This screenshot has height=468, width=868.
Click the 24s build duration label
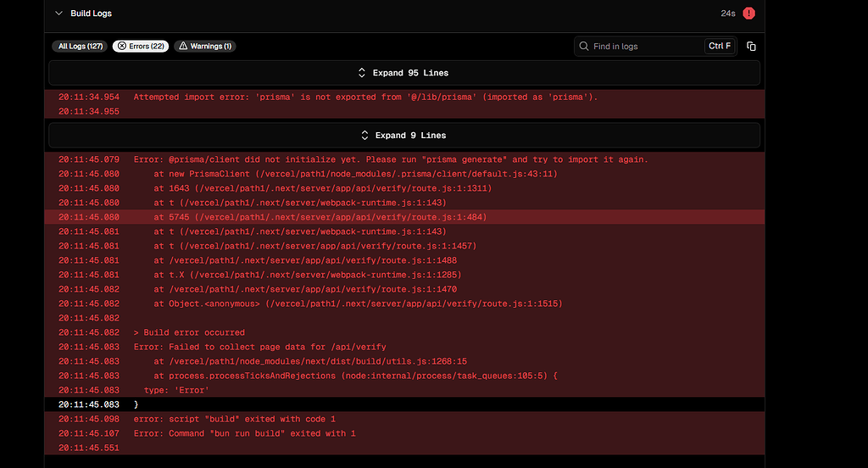point(727,14)
